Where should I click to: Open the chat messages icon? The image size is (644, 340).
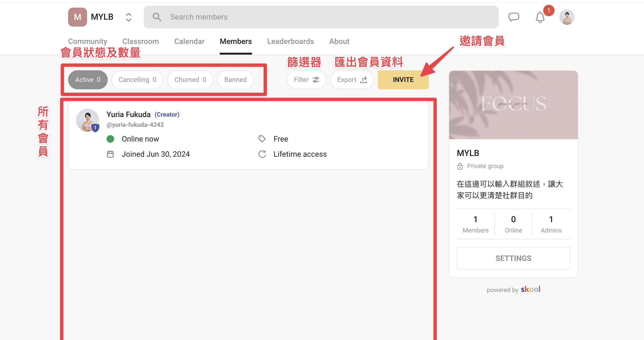514,17
